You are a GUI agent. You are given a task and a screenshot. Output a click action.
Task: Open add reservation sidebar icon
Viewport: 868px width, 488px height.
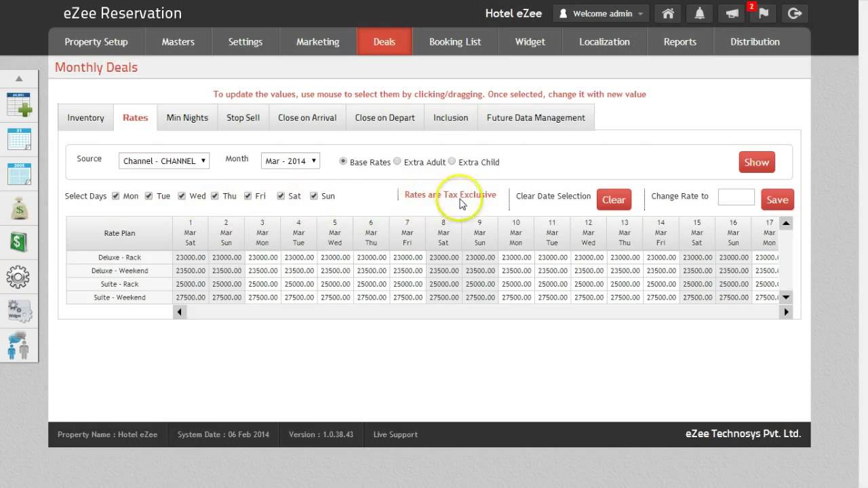point(19,105)
